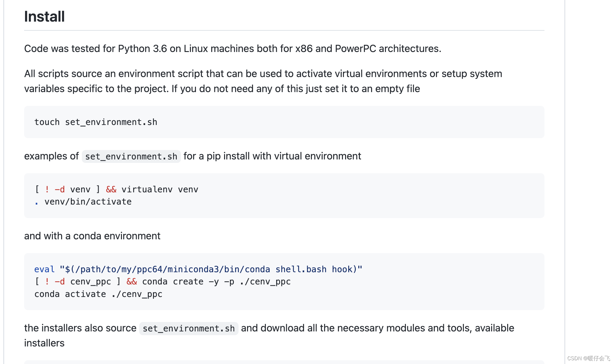The image size is (615, 364).
Task: Click the 'conda create -y -p ./cenv_ppc' line
Action: point(162,281)
